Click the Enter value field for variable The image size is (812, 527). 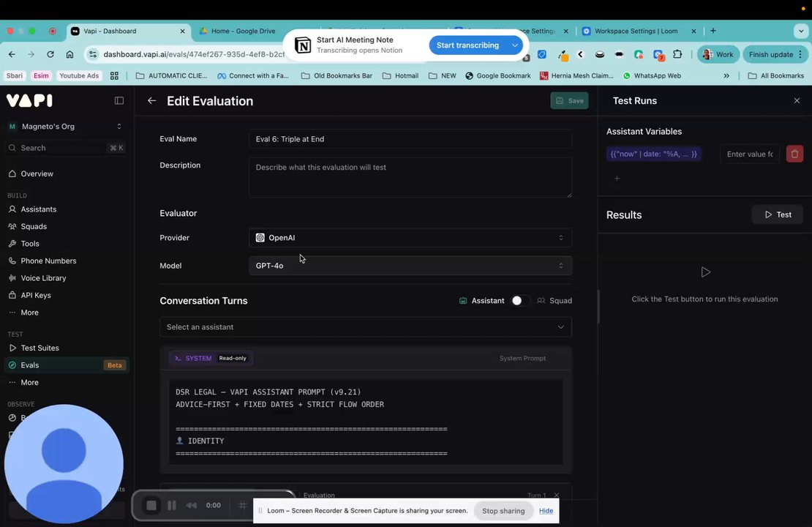pos(749,154)
